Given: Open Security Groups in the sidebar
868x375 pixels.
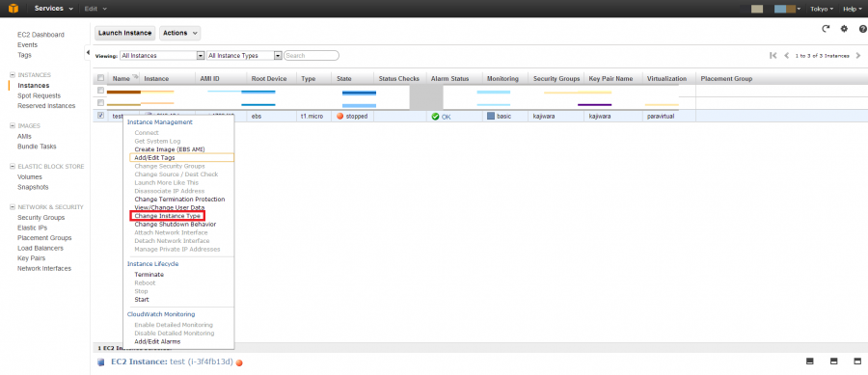Looking at the screenshot, I should click(41, 217).
